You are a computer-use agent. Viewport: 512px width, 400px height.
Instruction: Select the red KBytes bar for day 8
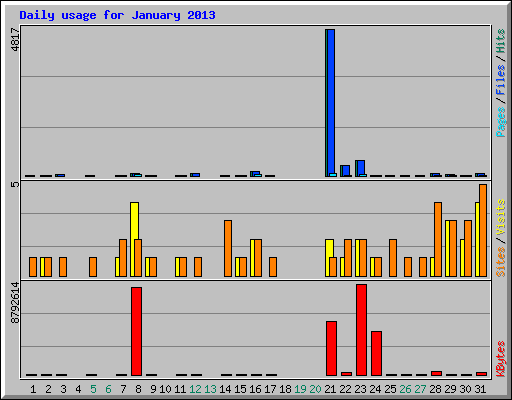(136, 331)
